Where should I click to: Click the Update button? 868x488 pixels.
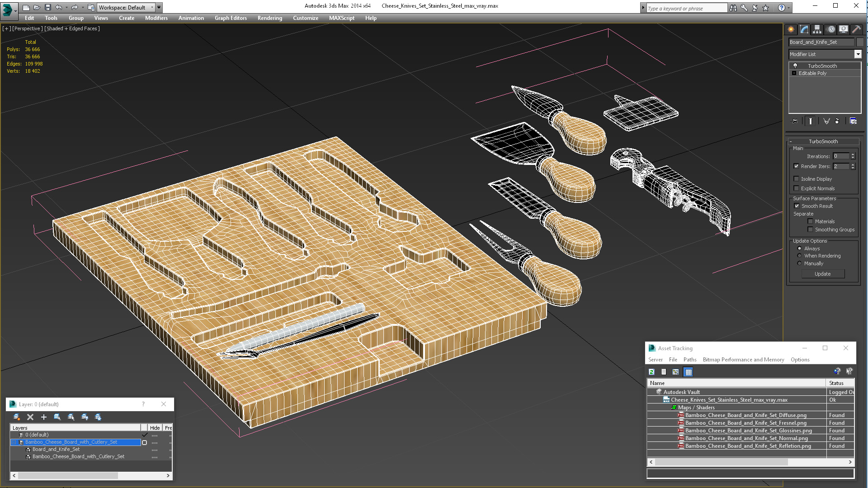(x=822, y=273)
